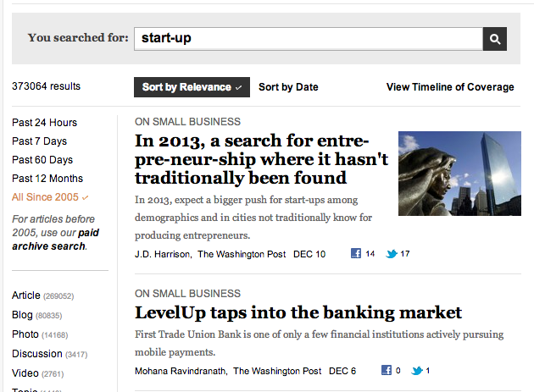This screenshot has height=392, width=534.
Task: Select the All Since 2005 filter
Action: point(50,197)
